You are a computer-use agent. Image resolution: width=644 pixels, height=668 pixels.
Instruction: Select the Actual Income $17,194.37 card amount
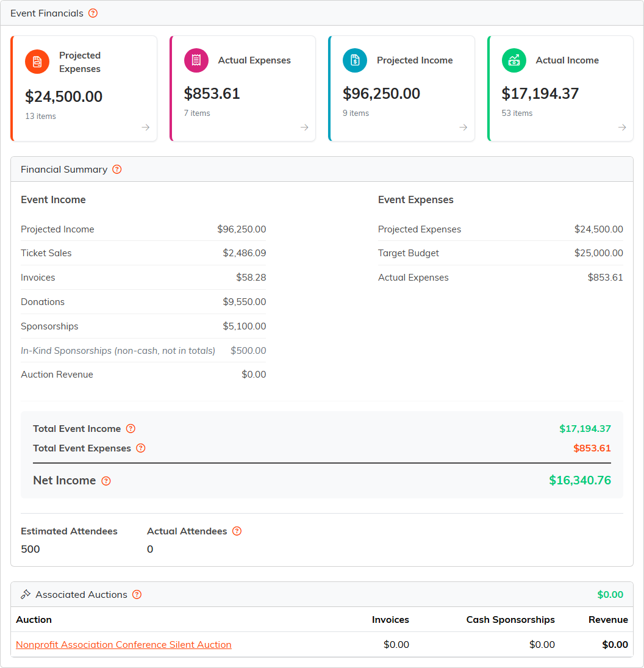(540, 94)
